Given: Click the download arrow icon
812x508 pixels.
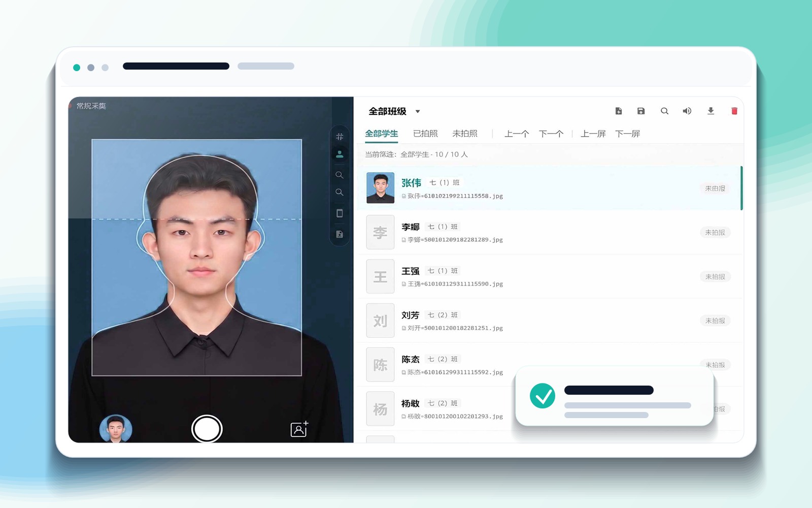Looking at the screenshot, I should pos(711,111).
